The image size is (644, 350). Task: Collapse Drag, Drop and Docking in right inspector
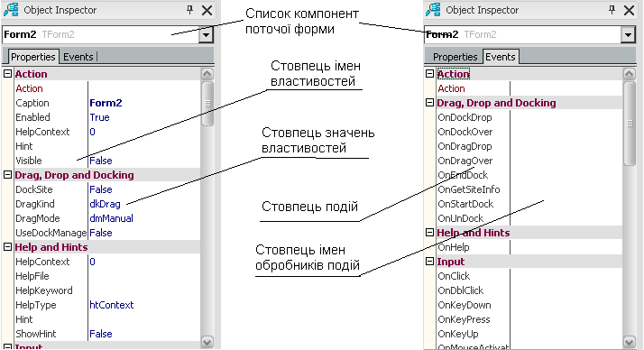pos(429,103)
